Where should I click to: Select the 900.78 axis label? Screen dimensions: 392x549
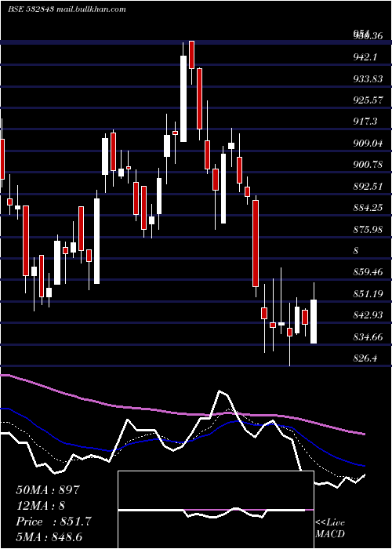(x=368, y=165)
